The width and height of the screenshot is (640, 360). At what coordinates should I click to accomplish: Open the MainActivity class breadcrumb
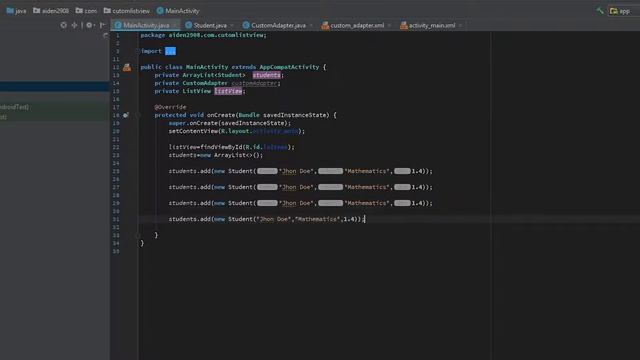(178, 11)
